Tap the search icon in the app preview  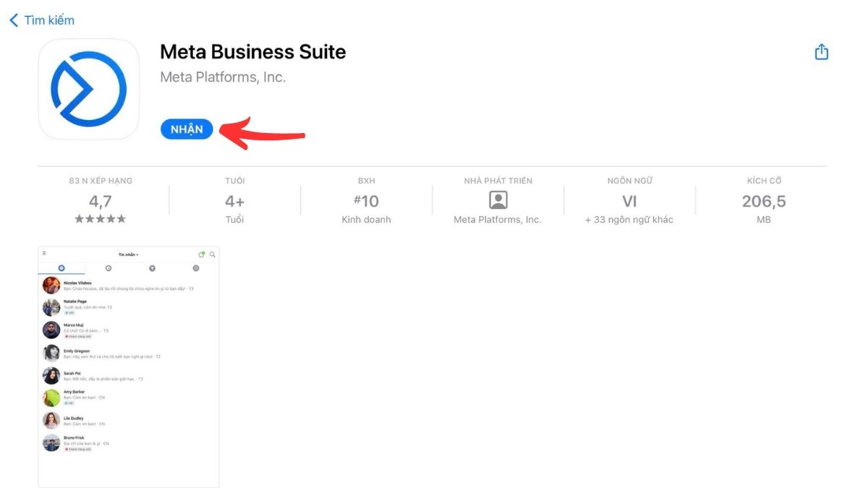(213, 254)
